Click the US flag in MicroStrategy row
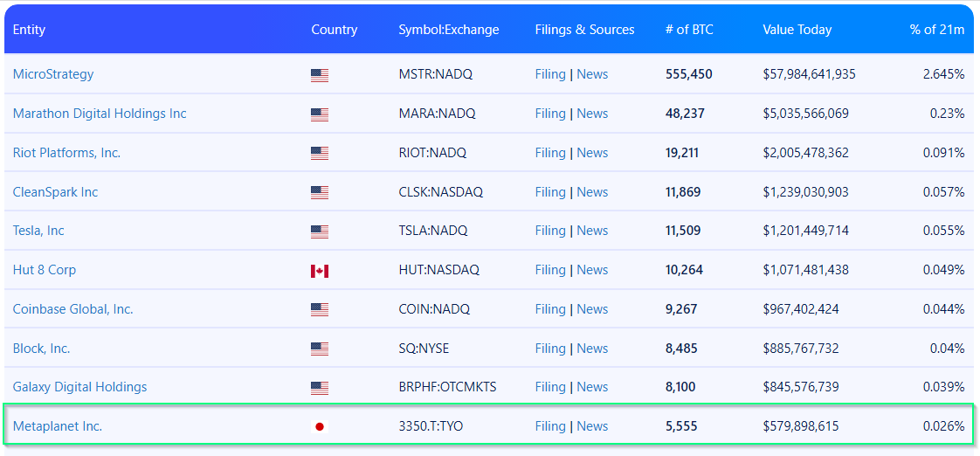The height and width of the screenshot is (456, 980). tap(320, 75)
